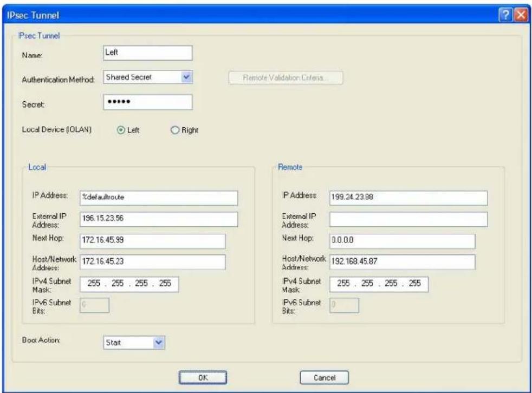Click the IPsec Tunnel title bar text
Screen dimensions: 532x393
[33, 15]
